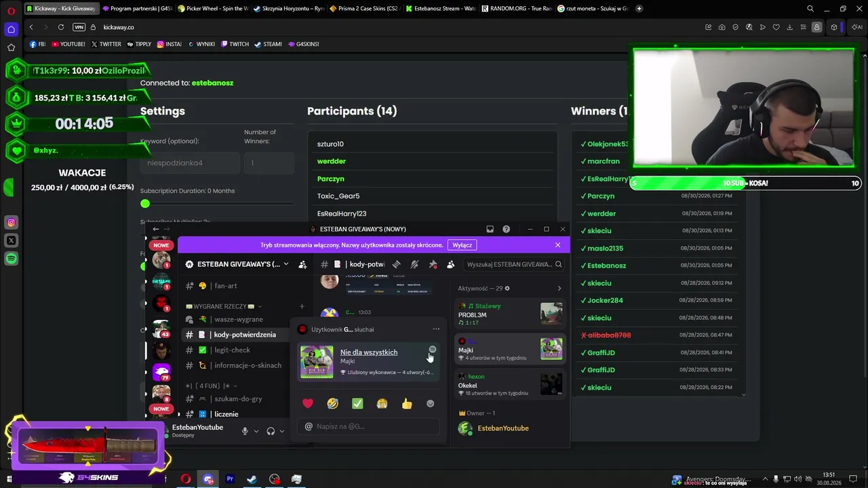Click Discord server icon with 79 badge

pos(161,372)
